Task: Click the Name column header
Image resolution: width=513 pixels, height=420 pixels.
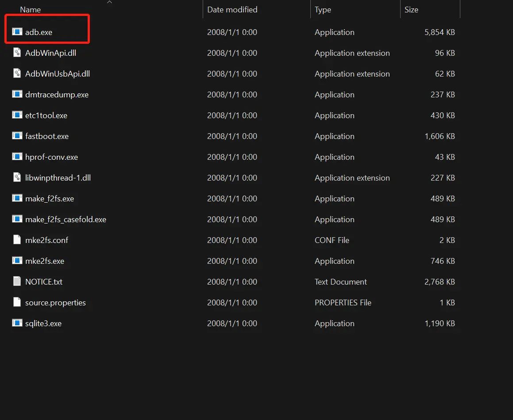Action: coord(30,9)
